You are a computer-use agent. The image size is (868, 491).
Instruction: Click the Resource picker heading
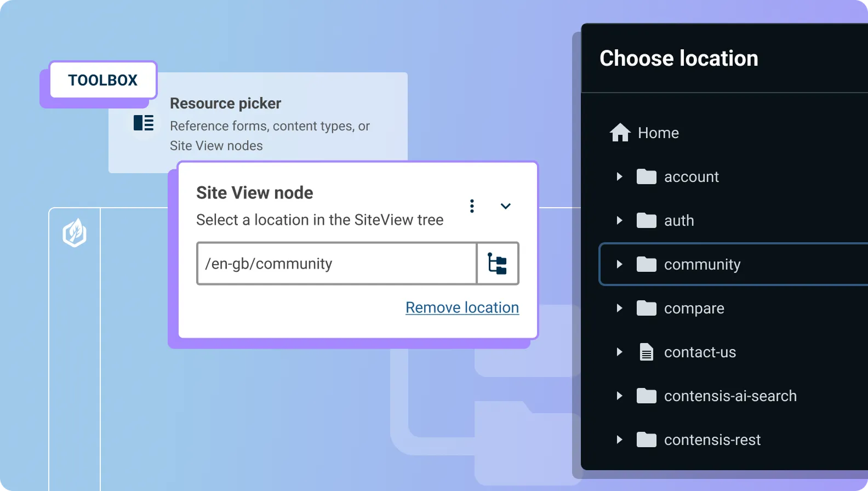tap(225, 104)
